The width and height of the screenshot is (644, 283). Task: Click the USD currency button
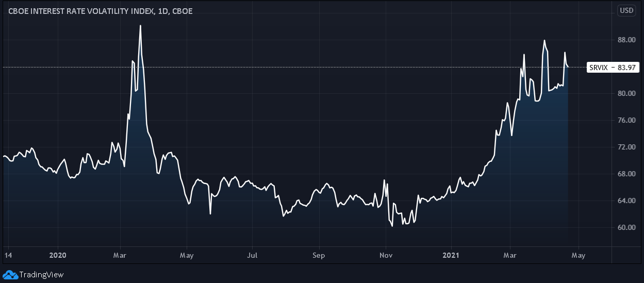coord(626,10)
